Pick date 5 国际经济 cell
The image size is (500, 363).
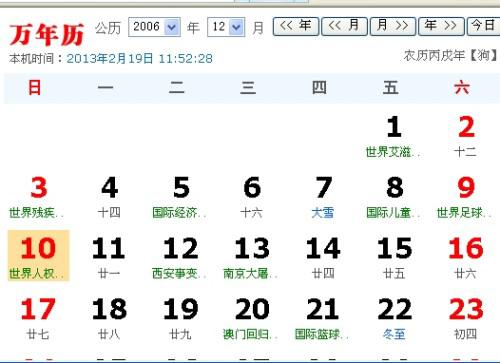180,197
